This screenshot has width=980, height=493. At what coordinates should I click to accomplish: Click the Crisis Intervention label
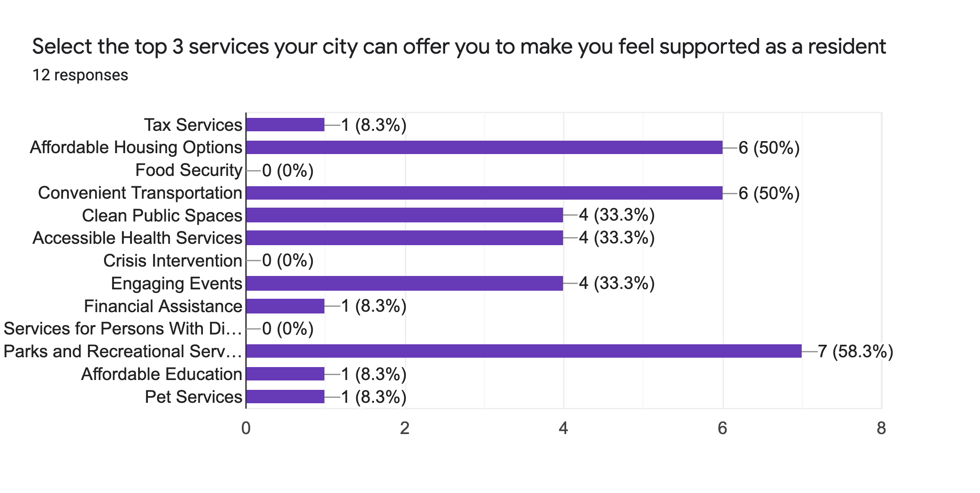pyautogui.click(x=172, y=261)
